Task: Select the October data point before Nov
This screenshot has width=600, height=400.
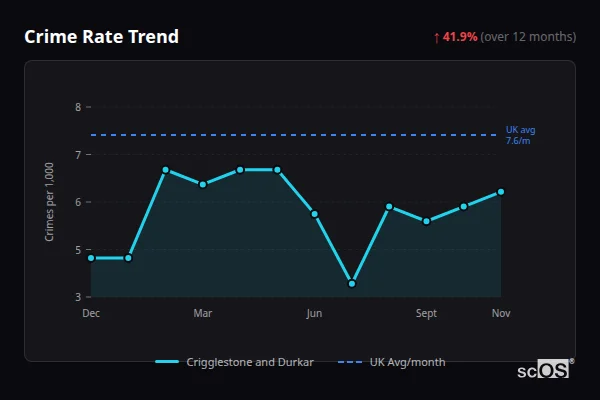Action: point(464,207)
